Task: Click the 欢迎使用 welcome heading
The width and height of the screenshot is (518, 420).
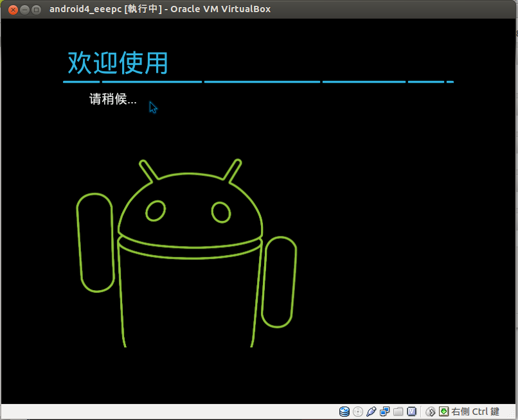Action: tap(118, 63)
